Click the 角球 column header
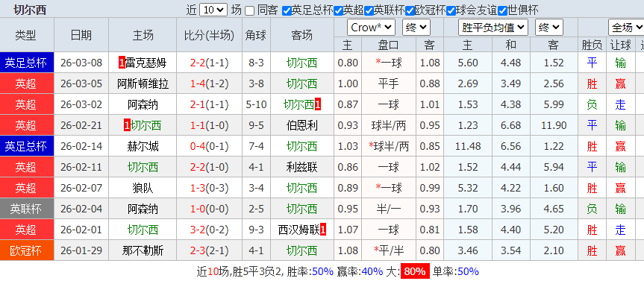644x281 pixels. 256,35
